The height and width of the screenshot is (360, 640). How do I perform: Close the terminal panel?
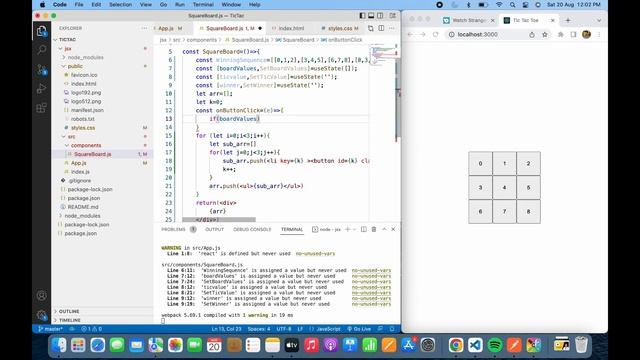(x=393, y=229)
